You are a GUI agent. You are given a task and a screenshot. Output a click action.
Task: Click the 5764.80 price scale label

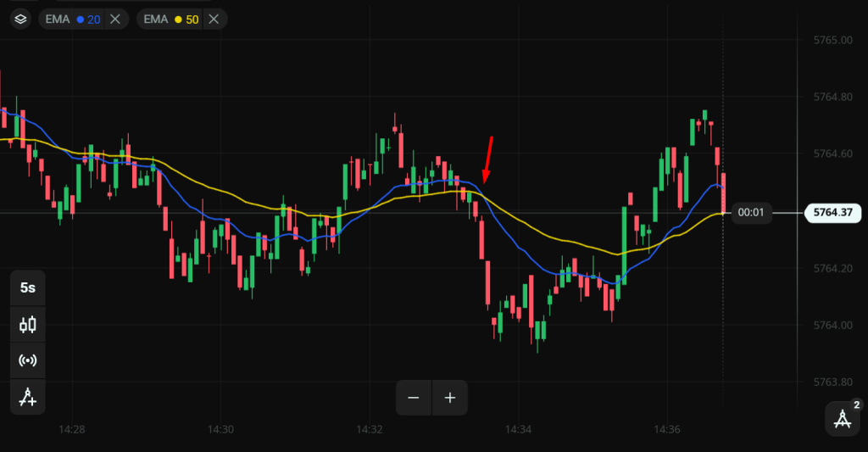coord(832,98)
